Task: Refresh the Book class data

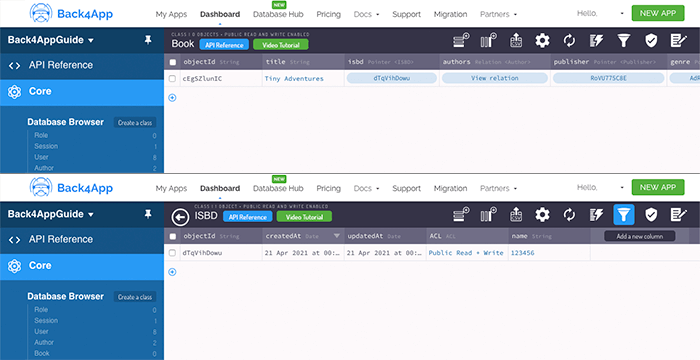Action: click(569, 41)
